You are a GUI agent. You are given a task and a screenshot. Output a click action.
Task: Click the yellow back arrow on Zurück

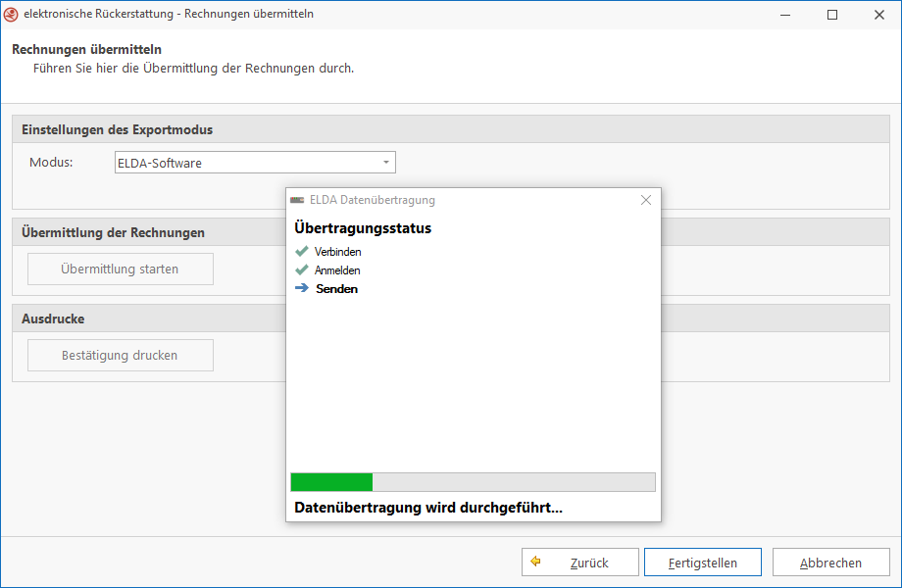coord(536,563)
